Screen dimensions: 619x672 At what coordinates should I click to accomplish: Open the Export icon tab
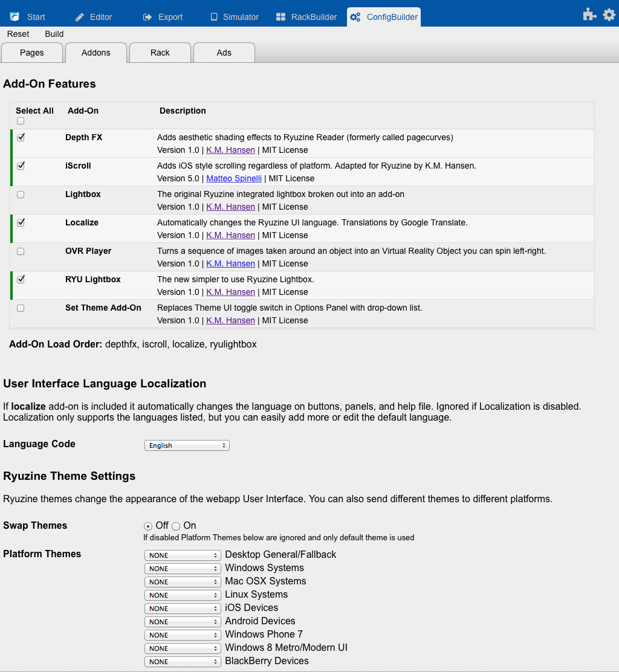[x=147, y=17]
